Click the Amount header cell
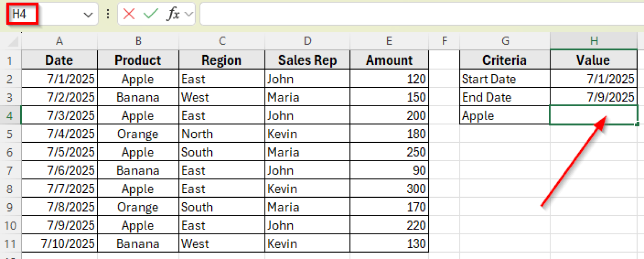The height and width of the screenshot is (259, 644). (x=389, y=60)
